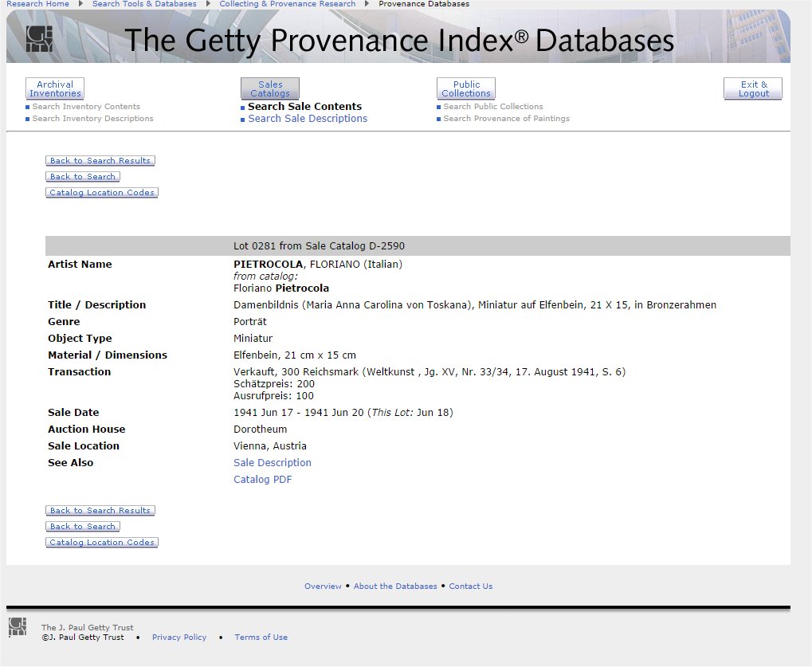Click the 'Material / Dimensions' field label
The image size is (812, 667).
coord(108,355)
